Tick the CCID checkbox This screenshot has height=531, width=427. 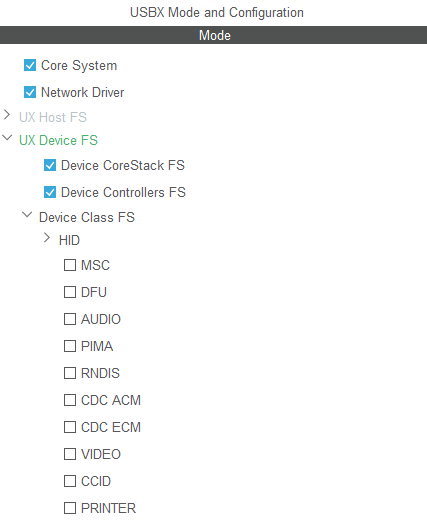pos(70,481)
